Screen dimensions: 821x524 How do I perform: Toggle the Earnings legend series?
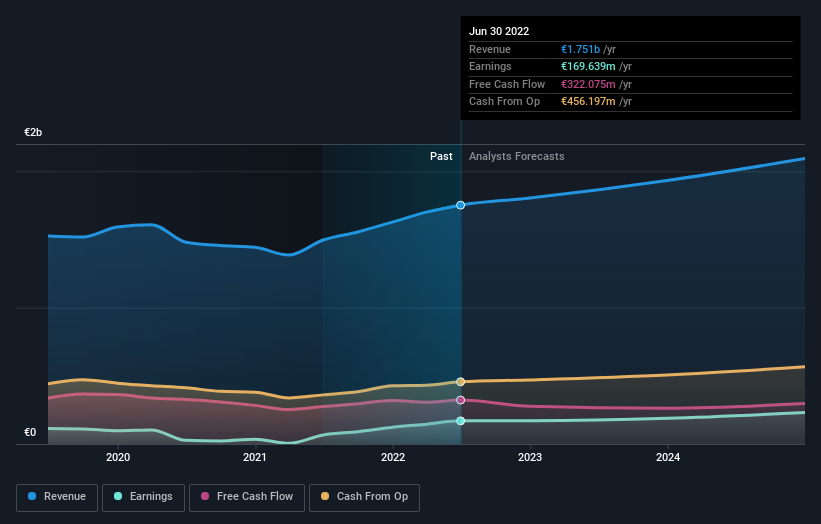(143, 497)
